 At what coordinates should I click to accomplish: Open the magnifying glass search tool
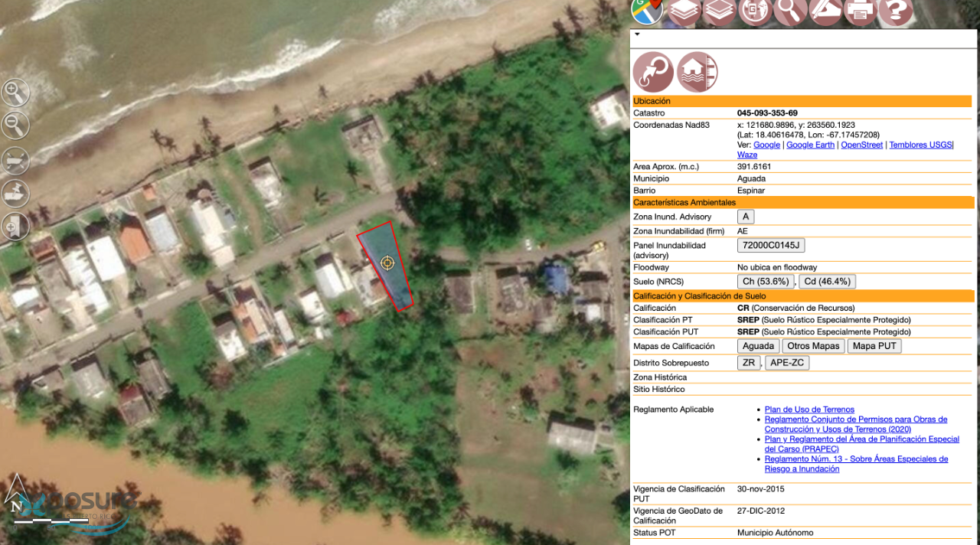pos(790,11)
